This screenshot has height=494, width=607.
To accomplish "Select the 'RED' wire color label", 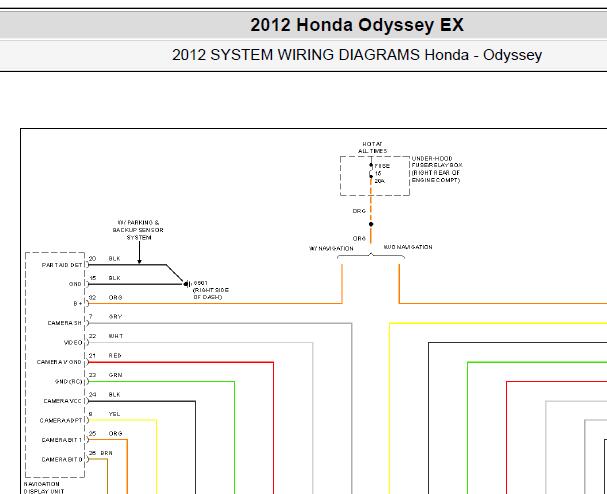I will [115, 356].
